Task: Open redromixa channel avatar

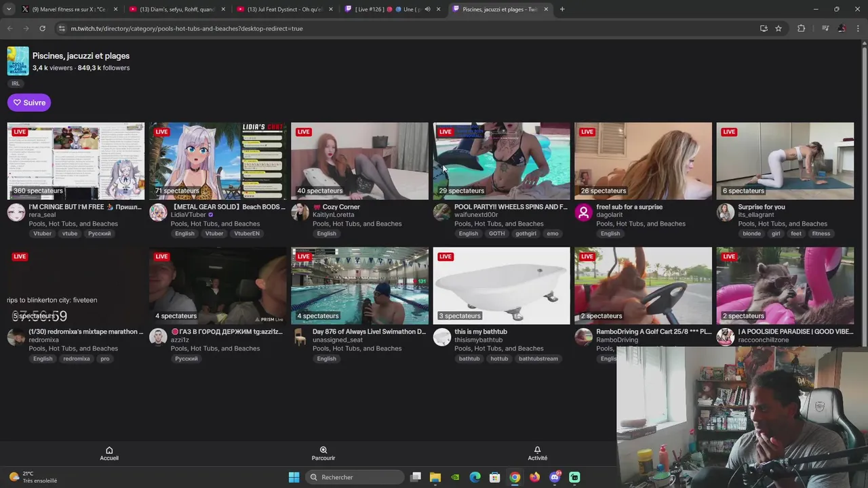Action: tap(16, 337)
